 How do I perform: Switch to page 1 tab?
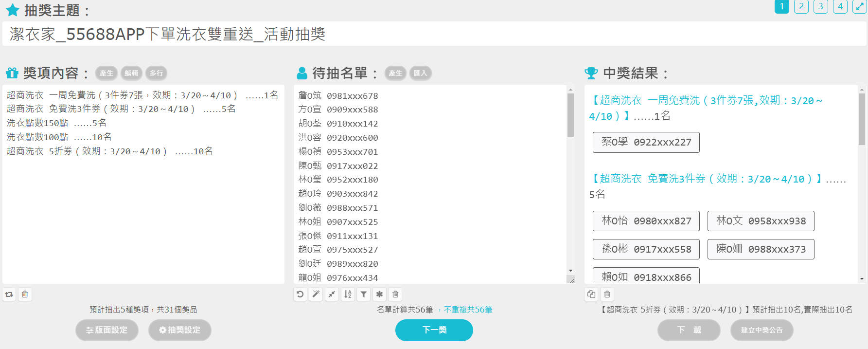pos(782,6)
